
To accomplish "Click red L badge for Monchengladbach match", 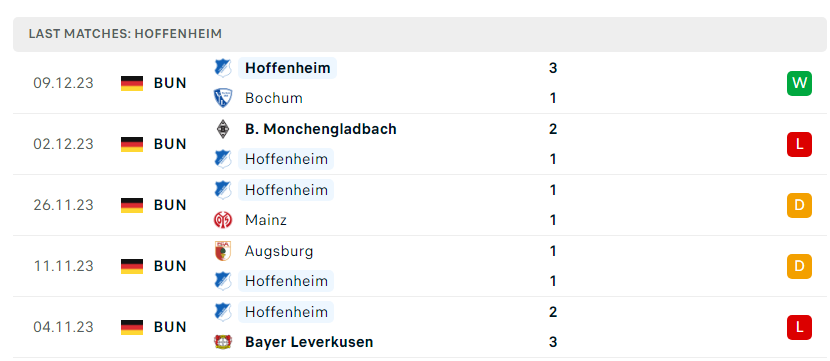I will [799, 145].
